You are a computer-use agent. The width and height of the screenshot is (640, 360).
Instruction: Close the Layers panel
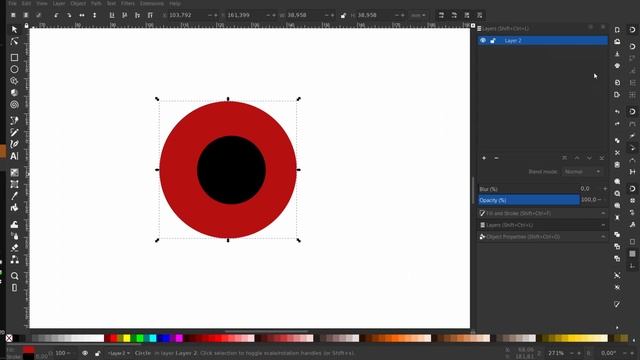[x=603, y=27]
